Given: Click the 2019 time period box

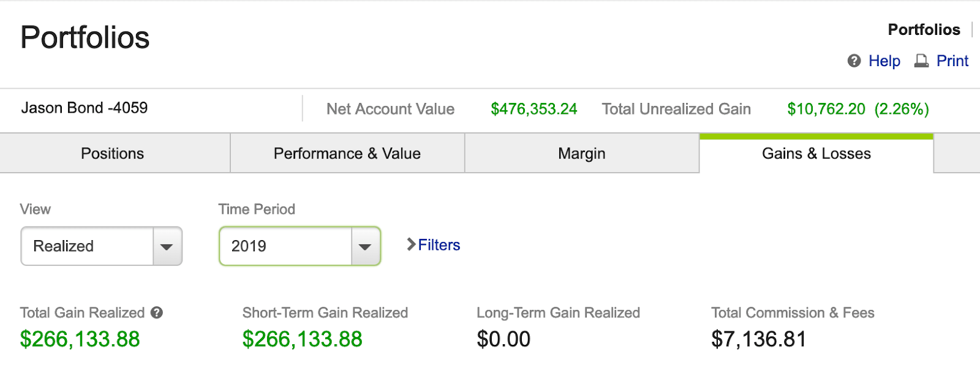Looking at the screenshot, I should [285, 246].
